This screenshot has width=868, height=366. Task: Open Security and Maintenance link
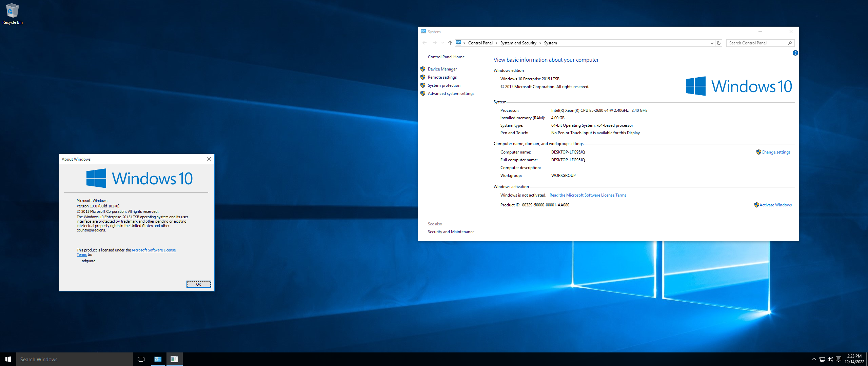point(451,232)
